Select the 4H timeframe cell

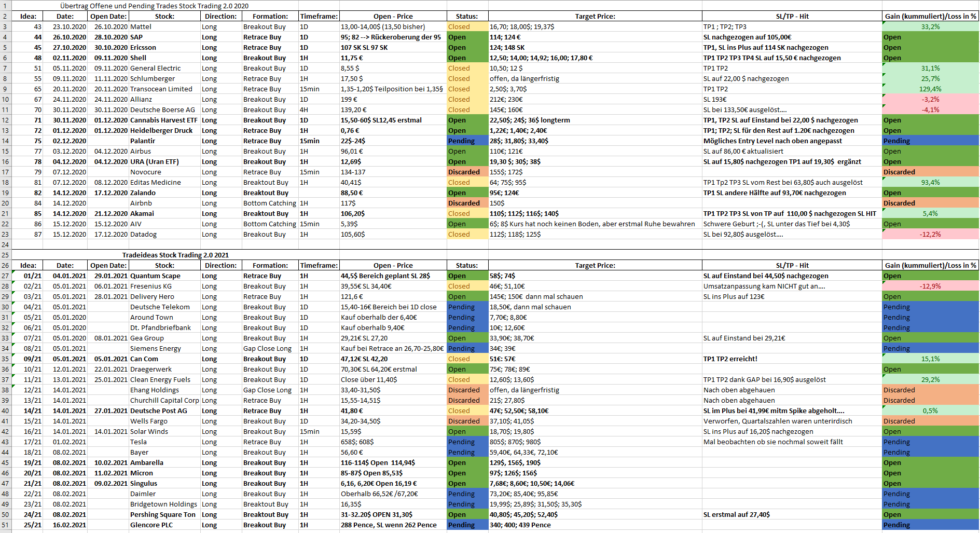tap(319, 110)
